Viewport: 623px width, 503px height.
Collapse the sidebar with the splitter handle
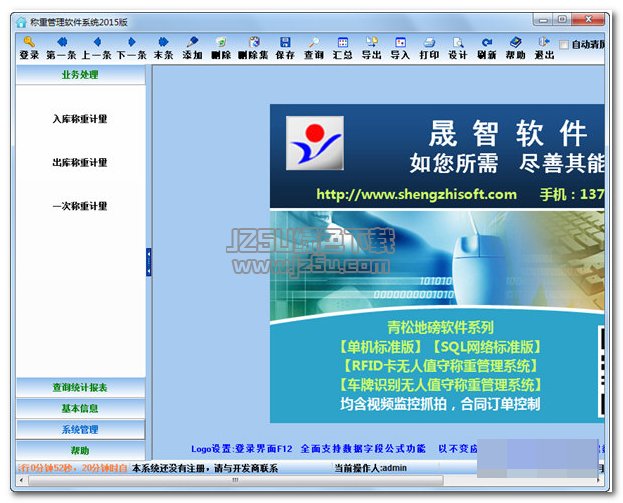pyautogui.click(x=149, y=262)
